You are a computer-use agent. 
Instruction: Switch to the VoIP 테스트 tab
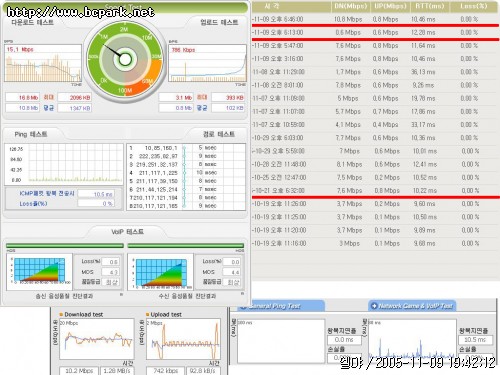[127, 232]
